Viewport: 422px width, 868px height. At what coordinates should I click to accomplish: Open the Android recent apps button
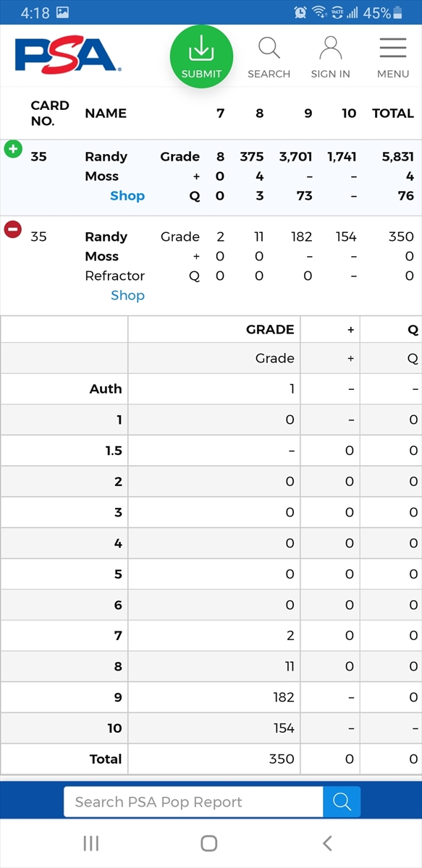91,843
